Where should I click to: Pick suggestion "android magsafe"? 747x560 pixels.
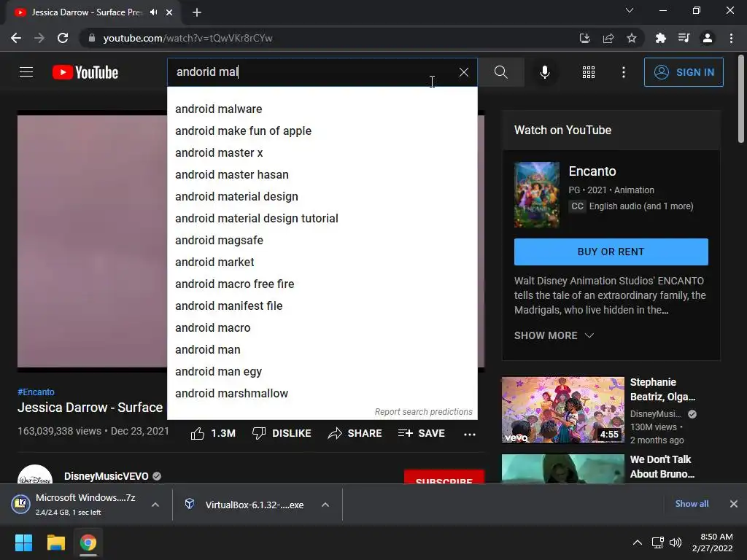(x=322, y=241)
